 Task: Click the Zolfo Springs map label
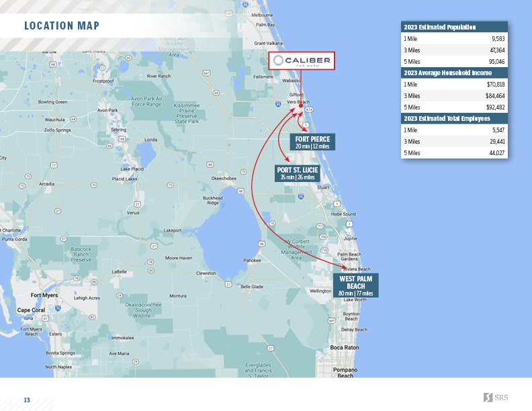coord(57,130)
